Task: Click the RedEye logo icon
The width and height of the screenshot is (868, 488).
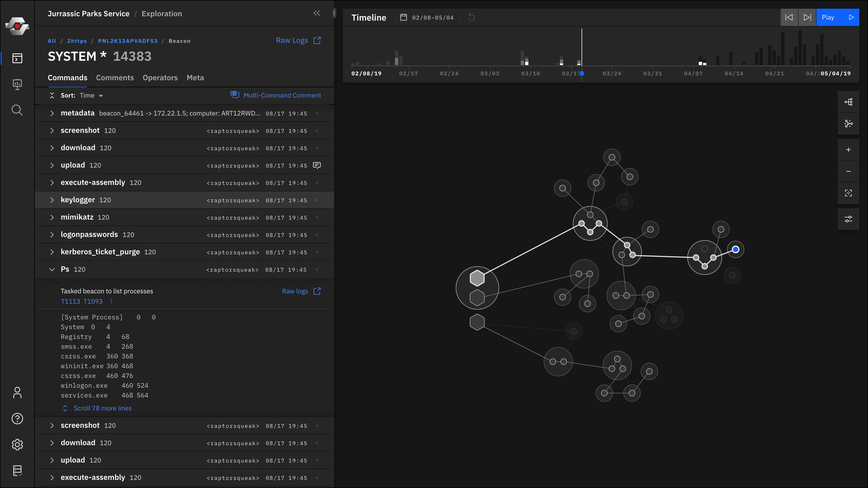Action: click(x=17, y=26)
